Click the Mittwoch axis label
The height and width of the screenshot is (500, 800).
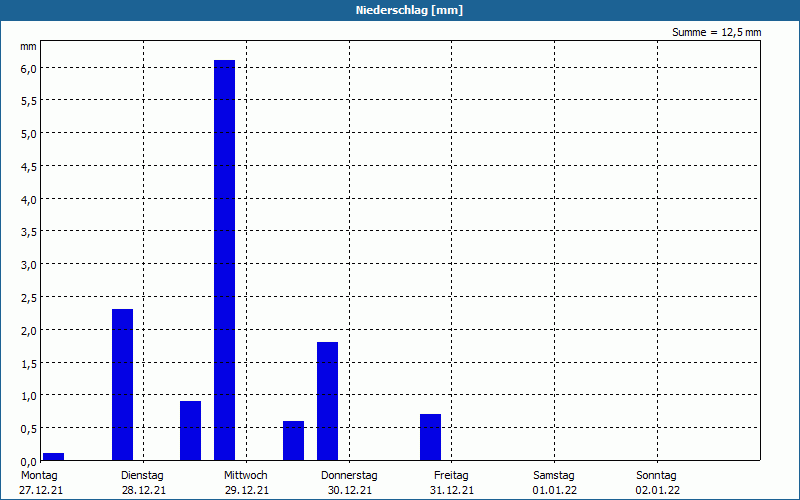245,476
